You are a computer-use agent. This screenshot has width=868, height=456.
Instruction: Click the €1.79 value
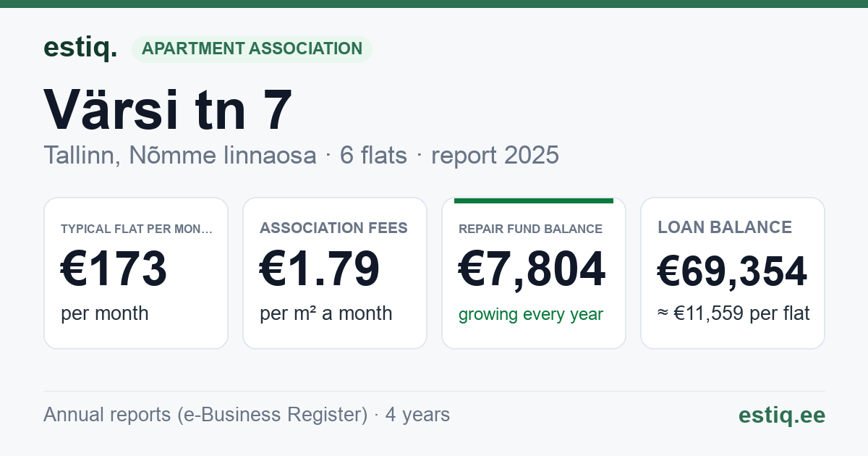320,269
